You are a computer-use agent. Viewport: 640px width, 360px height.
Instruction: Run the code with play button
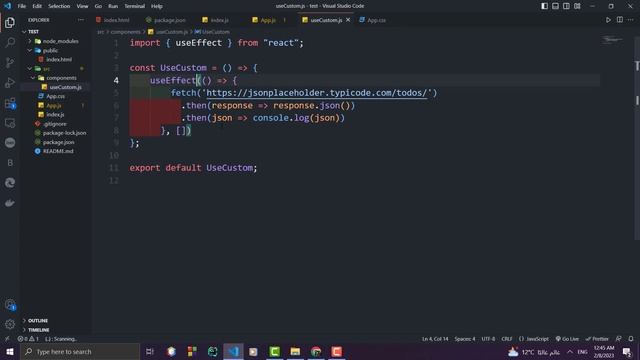pos(608,20)
